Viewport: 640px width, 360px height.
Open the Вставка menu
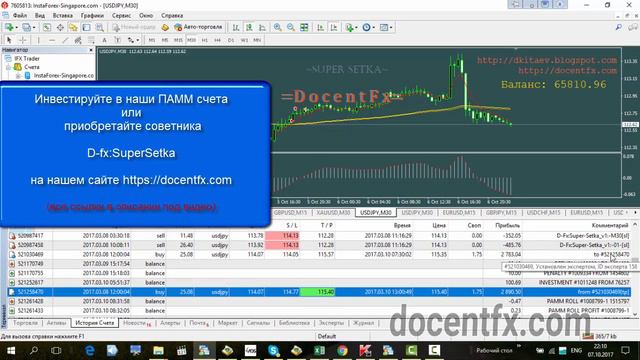(62, 16)
